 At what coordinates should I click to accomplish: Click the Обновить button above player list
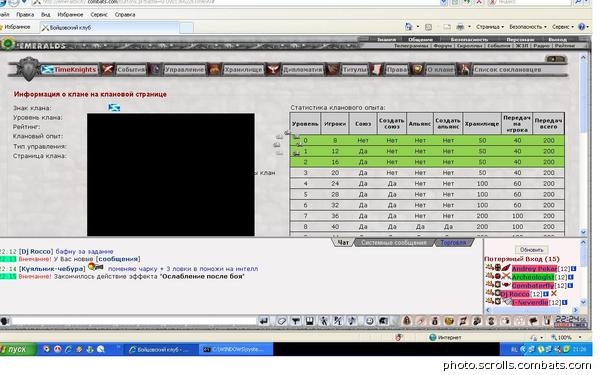click(x=531, y=249)
